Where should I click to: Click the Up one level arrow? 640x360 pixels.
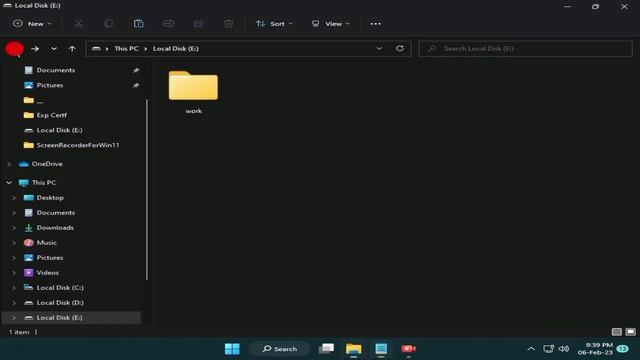72,49
